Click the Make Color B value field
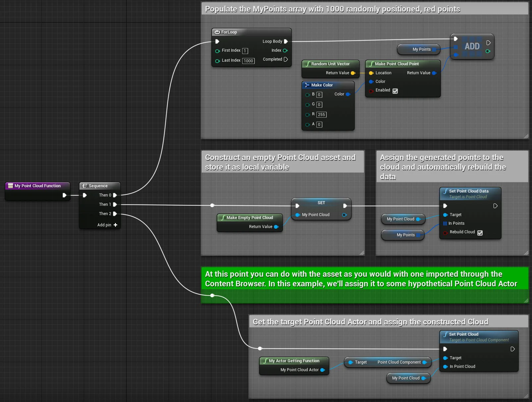Image resolution: width=532 pixels, height=402 pixels. 319,95
